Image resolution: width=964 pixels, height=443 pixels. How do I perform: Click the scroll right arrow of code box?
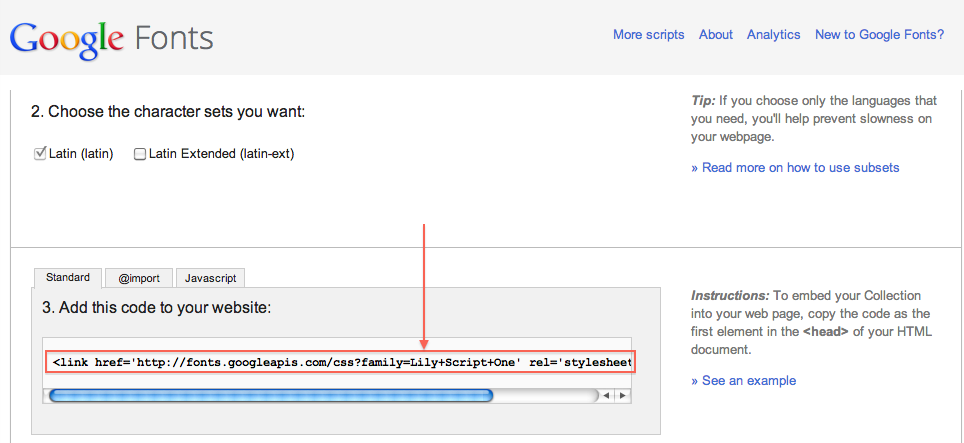point(622,396)
